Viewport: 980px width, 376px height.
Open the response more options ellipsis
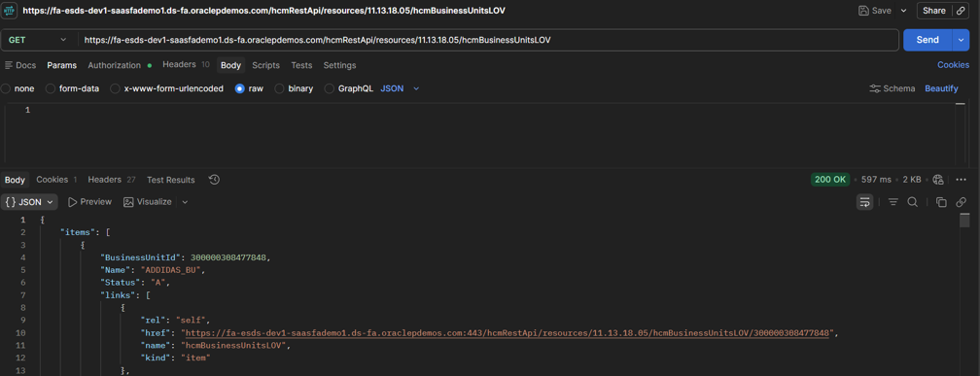(962, 180)
